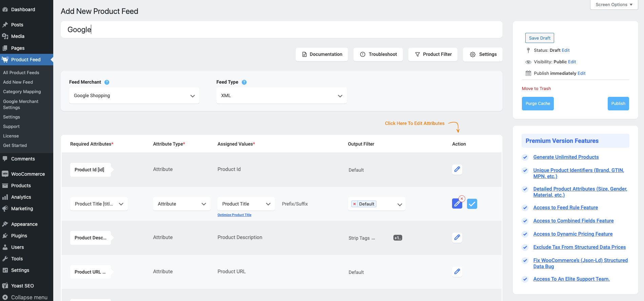Click the Products archive icon
The image size is (644, 301).
click(5, 186)
